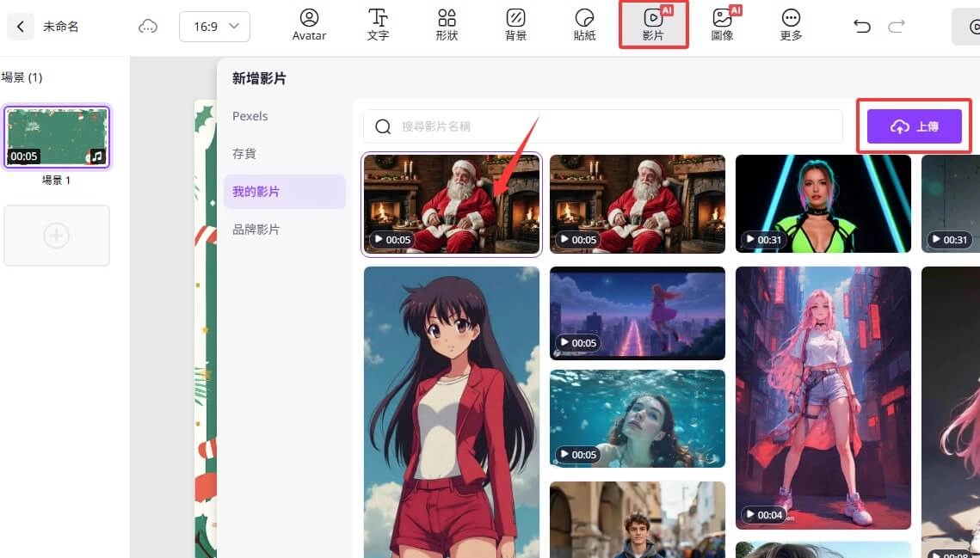Select the anime girl in red jacket video
Viewport: 980px width, 558px height.
coord(451,413)
